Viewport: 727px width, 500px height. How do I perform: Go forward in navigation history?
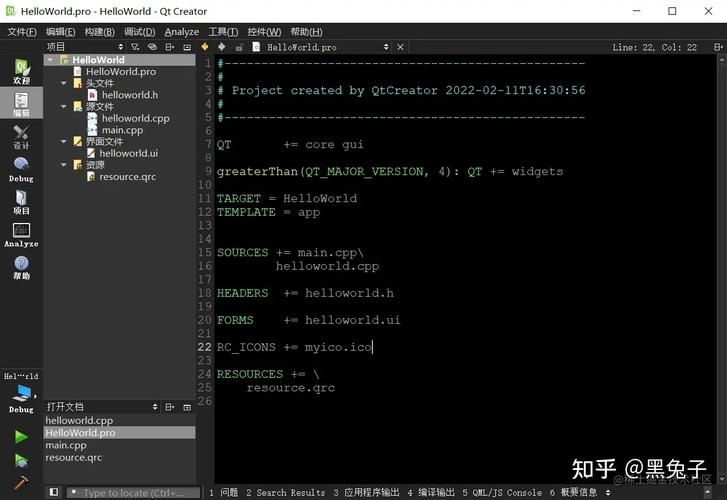coord(222,47)
